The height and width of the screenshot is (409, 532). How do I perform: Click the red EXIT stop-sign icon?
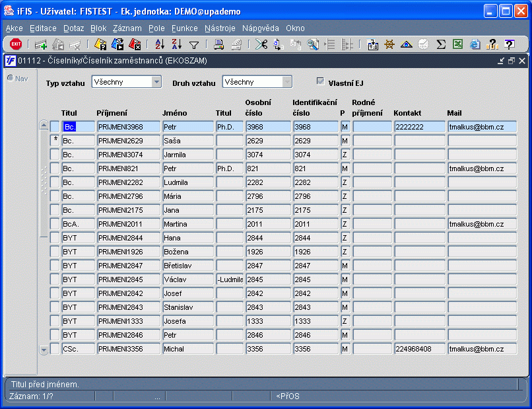coord(16,44)
